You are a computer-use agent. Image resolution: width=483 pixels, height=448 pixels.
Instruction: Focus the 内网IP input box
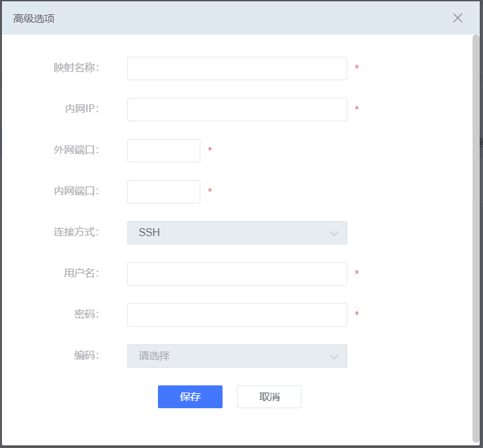[237, 110]
